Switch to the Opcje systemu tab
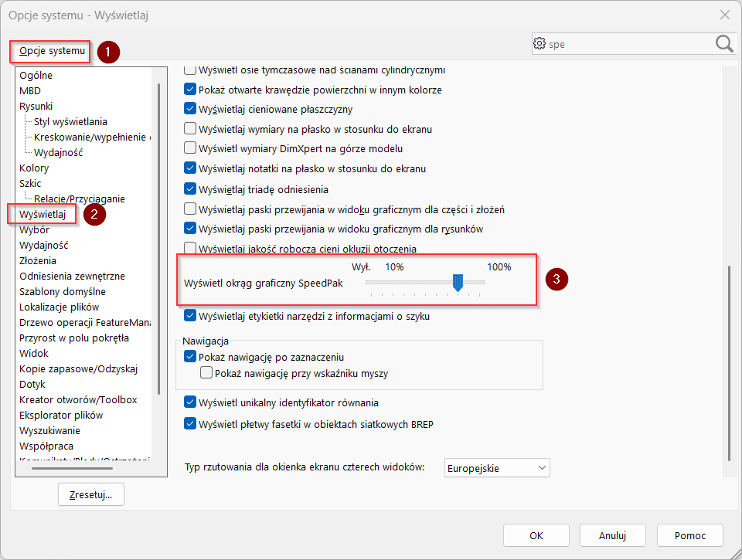The image size is (742, 560). pos(52,51)
